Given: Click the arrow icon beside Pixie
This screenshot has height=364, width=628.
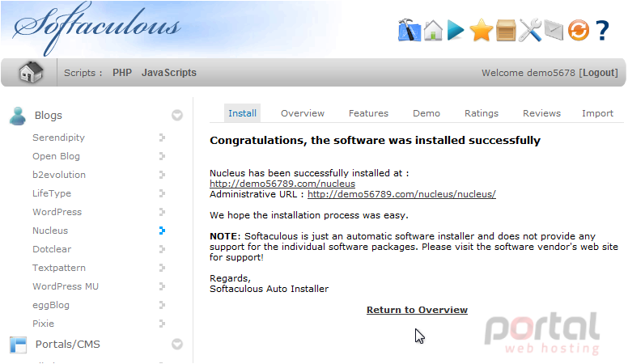Looking at the screenshot, I should (x=162, y=324).
